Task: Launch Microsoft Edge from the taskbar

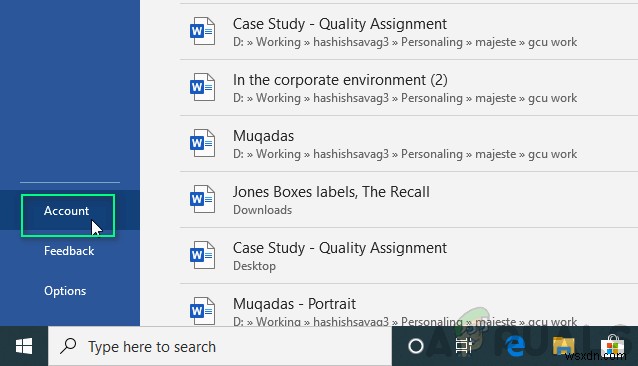Action: point(515,346)
